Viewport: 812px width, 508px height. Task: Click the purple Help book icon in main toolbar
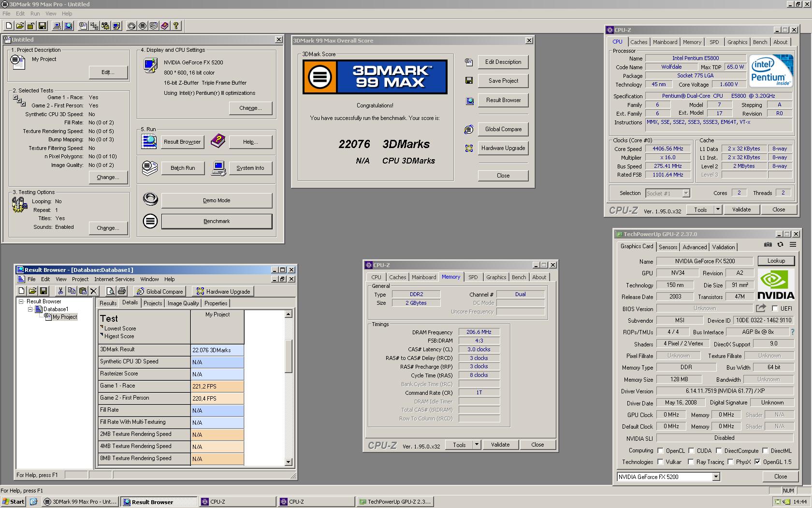(165, 26)
